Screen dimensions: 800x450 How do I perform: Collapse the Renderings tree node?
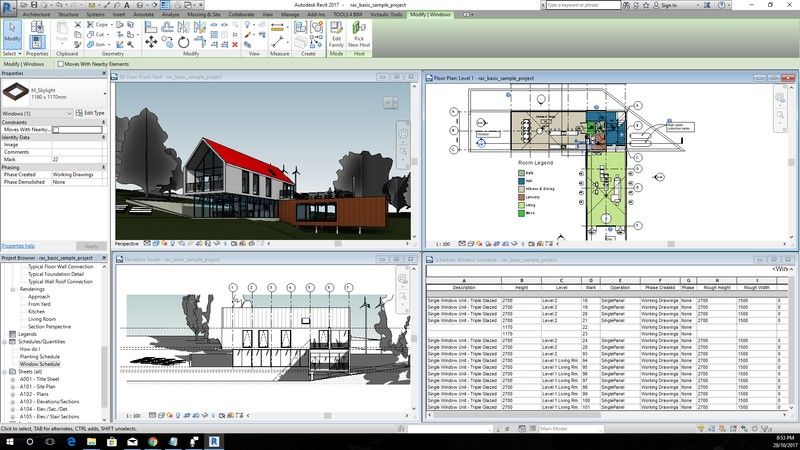coord(13,289)
